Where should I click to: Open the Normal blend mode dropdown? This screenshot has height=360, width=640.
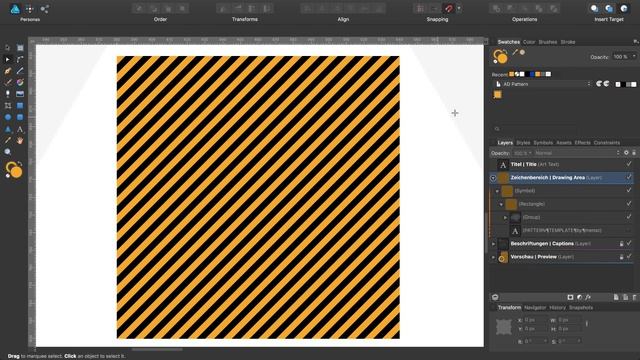[577, 153]
